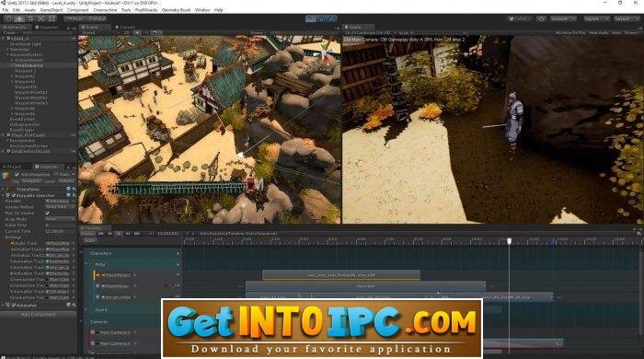Click the plus icon on Ninja group
This screenshot has width=644, height=359.
click(x=178, y=264)
